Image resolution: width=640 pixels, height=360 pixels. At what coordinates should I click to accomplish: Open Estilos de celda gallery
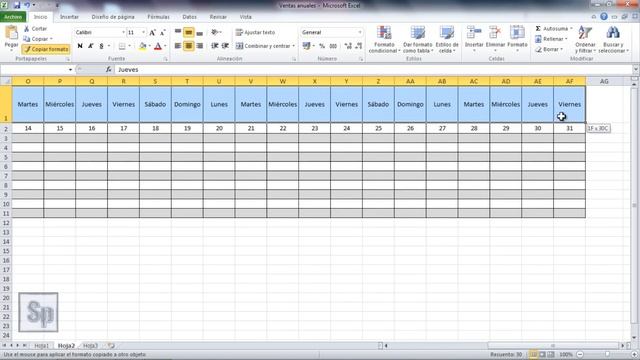point(447,39)
